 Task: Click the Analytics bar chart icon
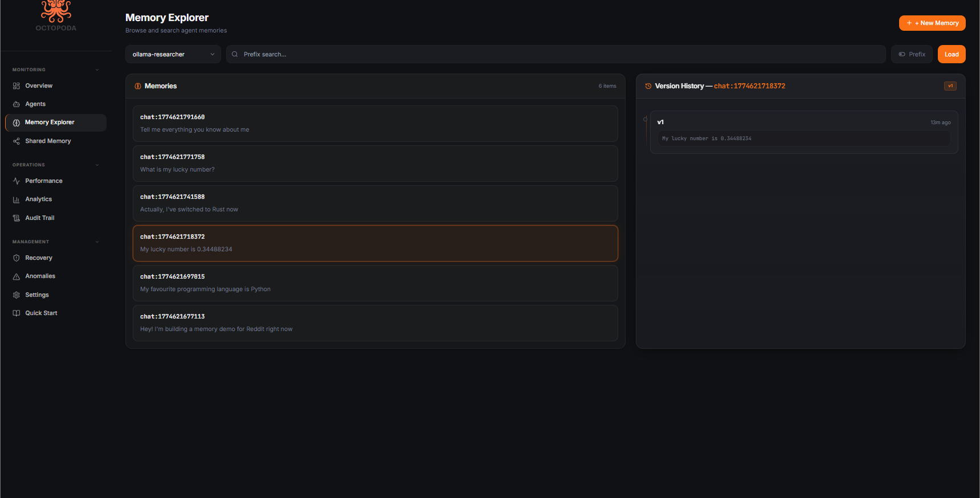(x=17, y=199)
